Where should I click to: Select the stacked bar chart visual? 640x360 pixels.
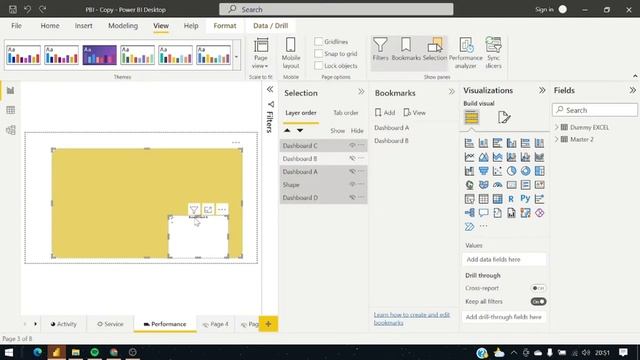tap(469, 143)
